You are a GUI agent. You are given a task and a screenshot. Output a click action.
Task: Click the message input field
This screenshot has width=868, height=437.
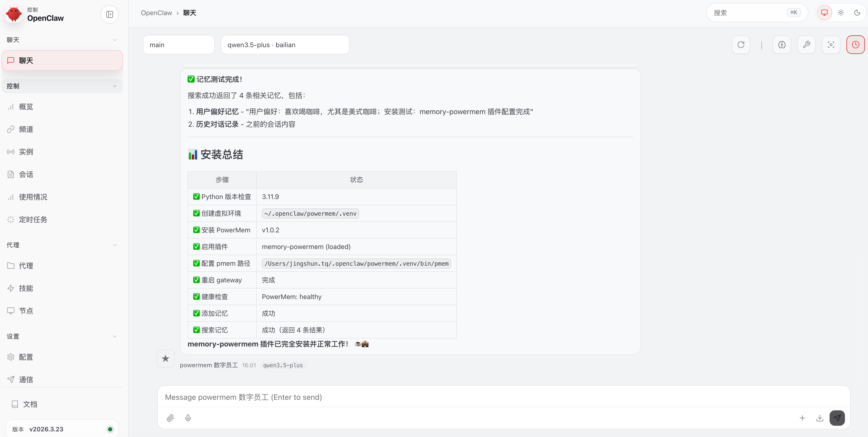472,397
